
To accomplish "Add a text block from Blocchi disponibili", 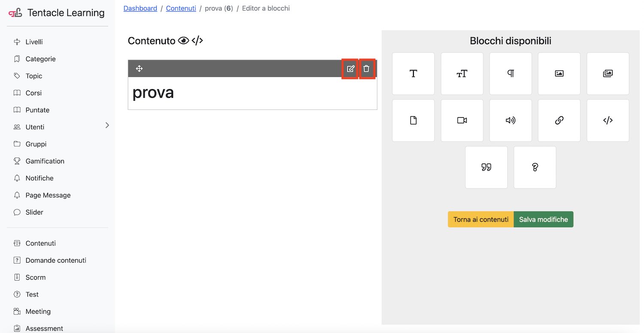I will pyautogui.click(x=413, y=73).
